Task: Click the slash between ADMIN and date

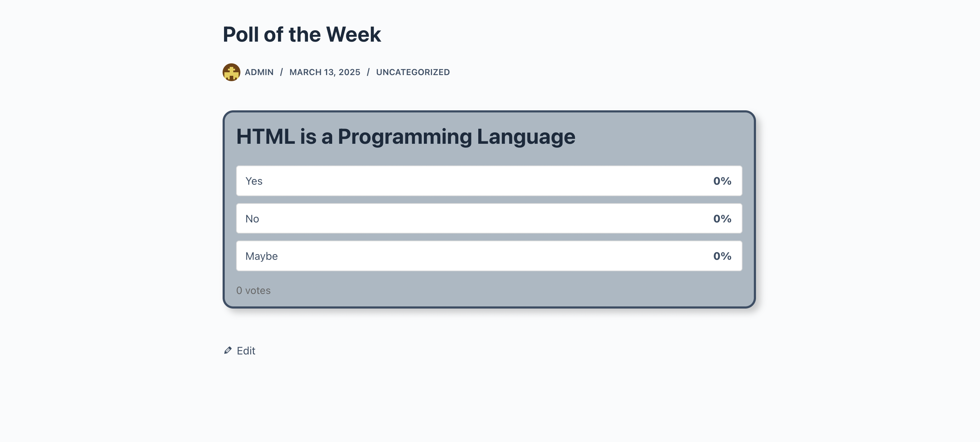Action: (x=282, y=72)
